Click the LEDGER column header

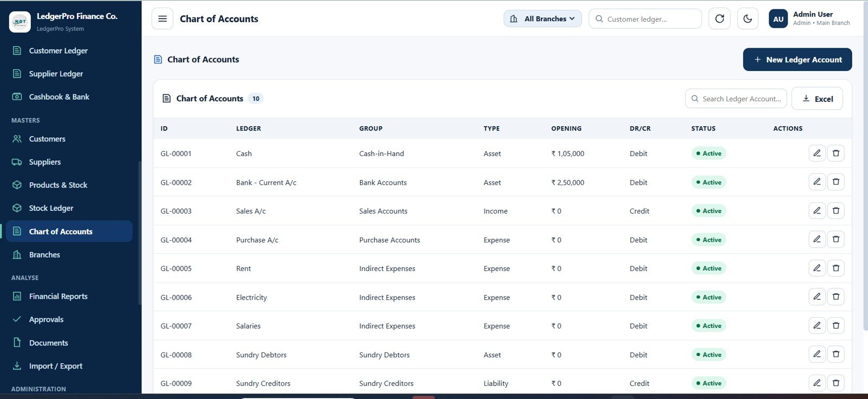click(x=248, y=129)
